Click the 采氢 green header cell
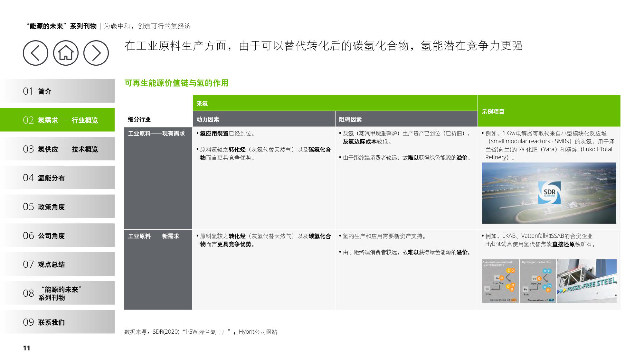The width and height of the screenshot is (644, 362). (335, 103)
